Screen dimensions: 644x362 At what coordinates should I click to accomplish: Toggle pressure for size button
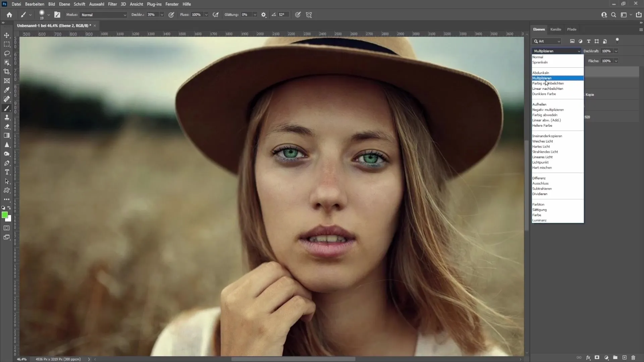click(x=298, y=15)
